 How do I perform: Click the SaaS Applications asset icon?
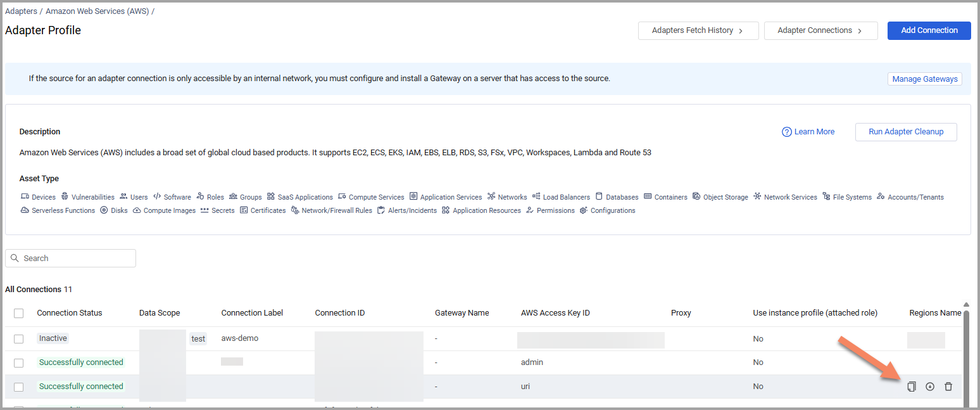click(271, 196)
